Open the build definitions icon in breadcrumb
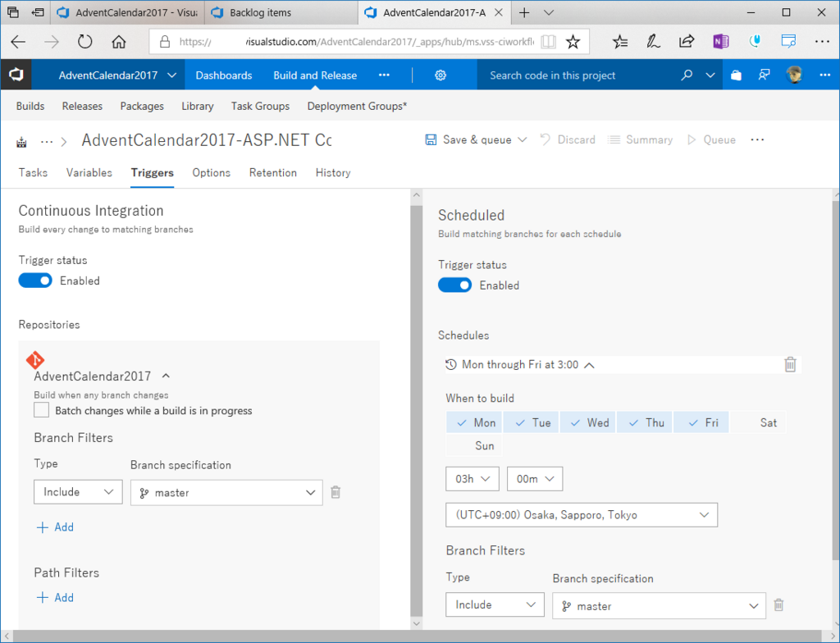840x643 pixels. click(x=21, y=142)
